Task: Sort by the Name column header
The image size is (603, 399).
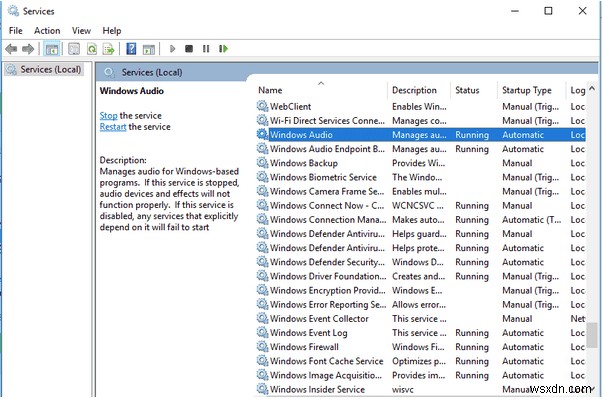Action: tap(321, 90)
